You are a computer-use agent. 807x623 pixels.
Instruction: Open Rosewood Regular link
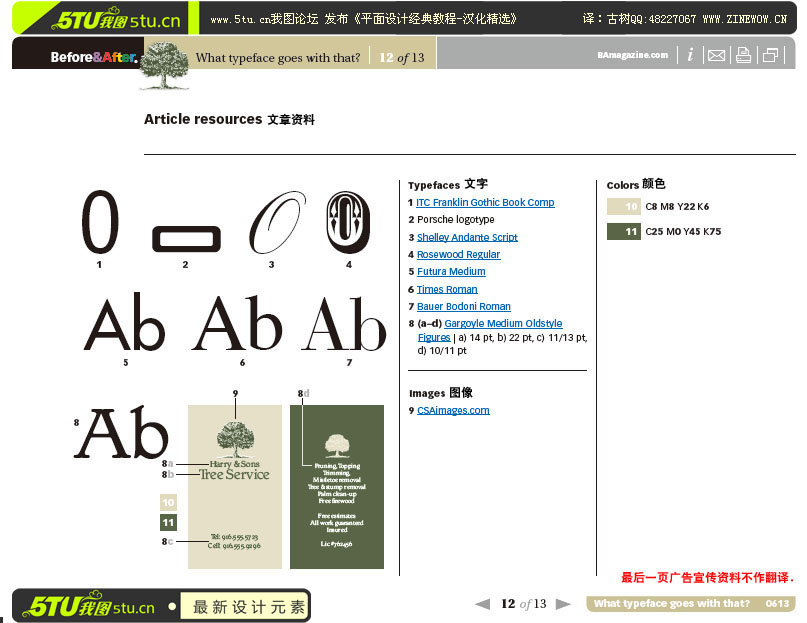[x=458, y=254]
